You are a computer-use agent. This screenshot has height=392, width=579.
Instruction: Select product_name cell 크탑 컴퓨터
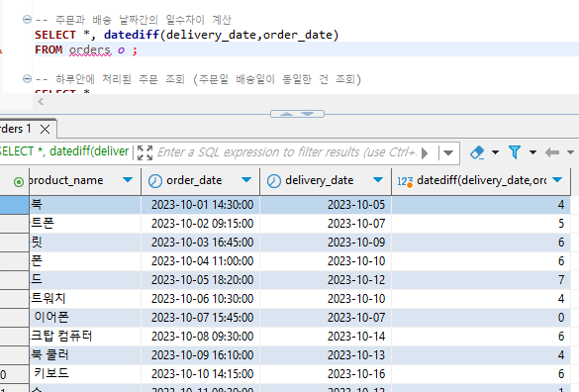tap(85, 337)
